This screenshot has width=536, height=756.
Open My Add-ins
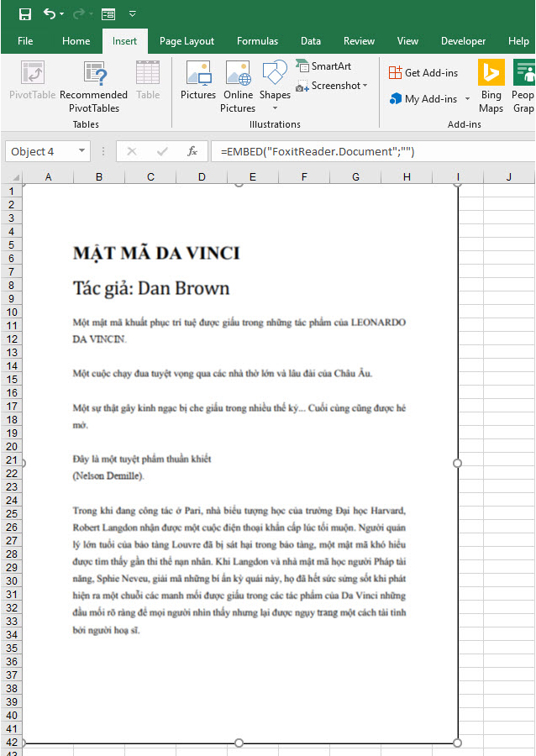point(424,99)
